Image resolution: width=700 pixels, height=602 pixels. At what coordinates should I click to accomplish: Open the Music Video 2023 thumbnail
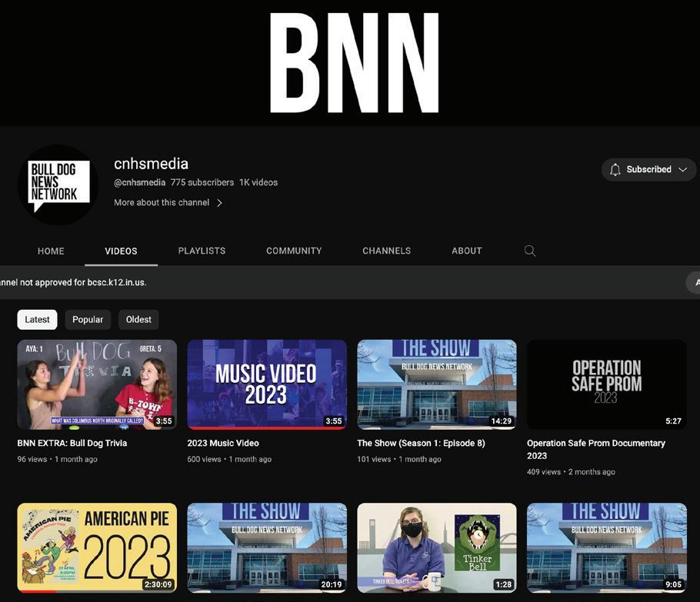[x=267, y=384]
